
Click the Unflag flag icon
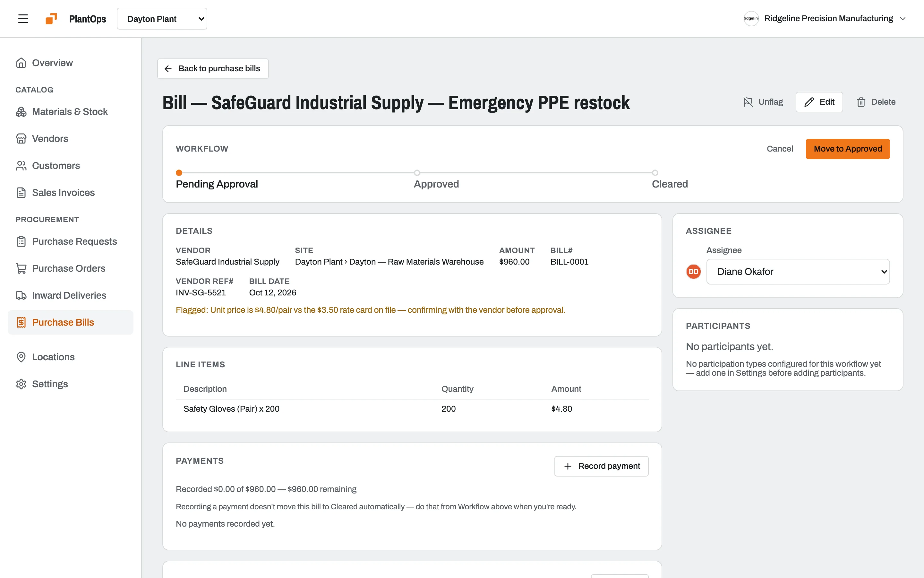coord(748,102)
